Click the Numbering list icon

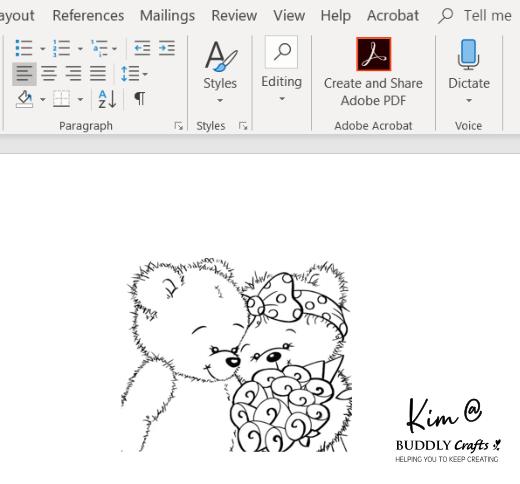(61, 48)
